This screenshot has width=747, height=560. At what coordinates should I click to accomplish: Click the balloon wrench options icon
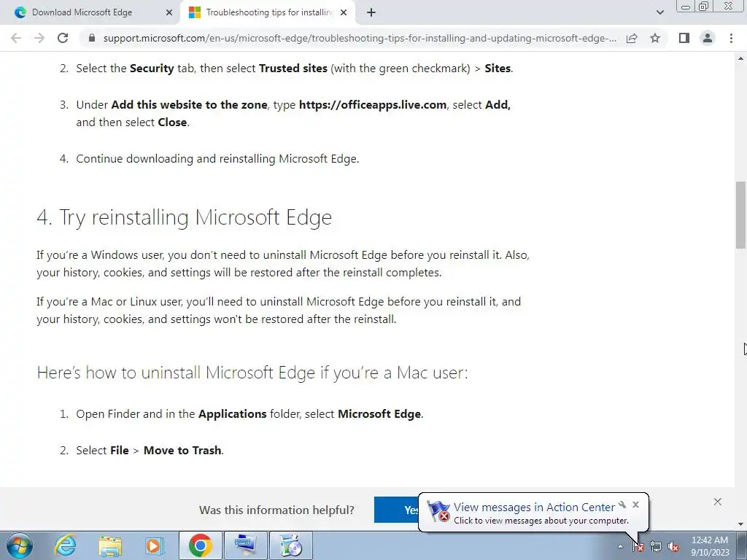tap(622, 505)
